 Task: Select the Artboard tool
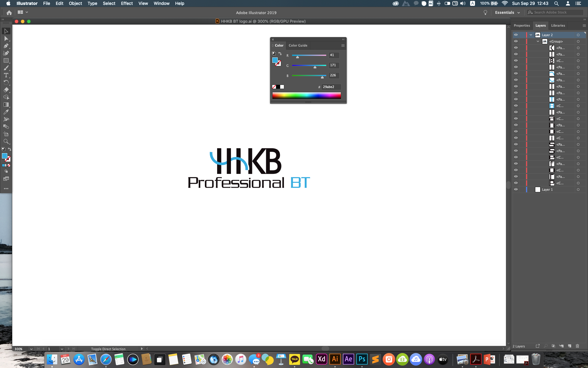pos(6,134)
